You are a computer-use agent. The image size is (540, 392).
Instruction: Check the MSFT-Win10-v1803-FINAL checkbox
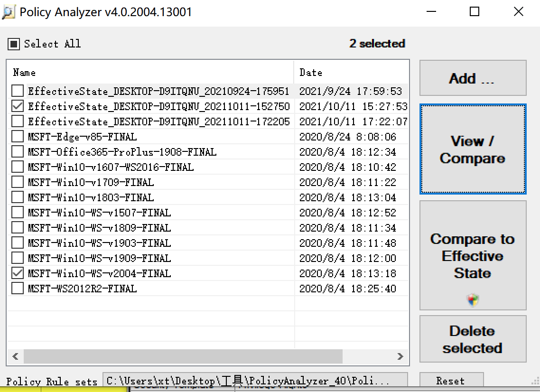click(17, 197)
